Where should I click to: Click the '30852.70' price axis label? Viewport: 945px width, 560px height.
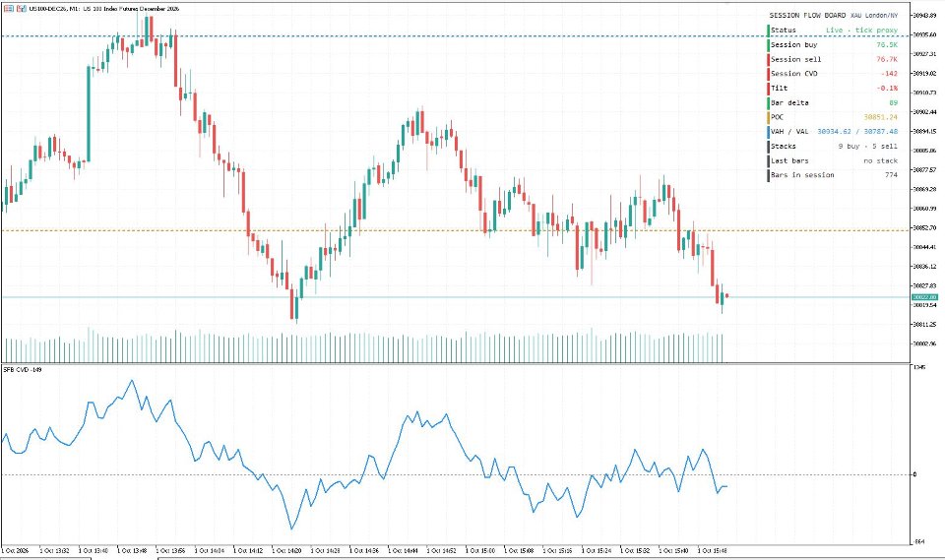tap(925, 228)
